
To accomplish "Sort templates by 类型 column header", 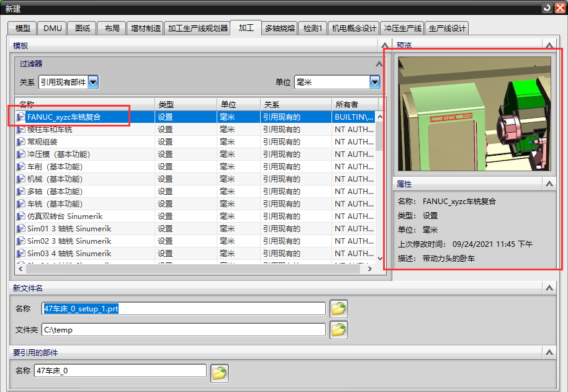I will coord(186,105).
